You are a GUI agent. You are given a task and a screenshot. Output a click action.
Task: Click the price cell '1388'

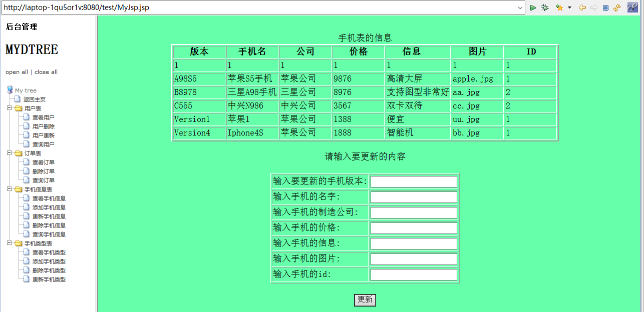358,119
